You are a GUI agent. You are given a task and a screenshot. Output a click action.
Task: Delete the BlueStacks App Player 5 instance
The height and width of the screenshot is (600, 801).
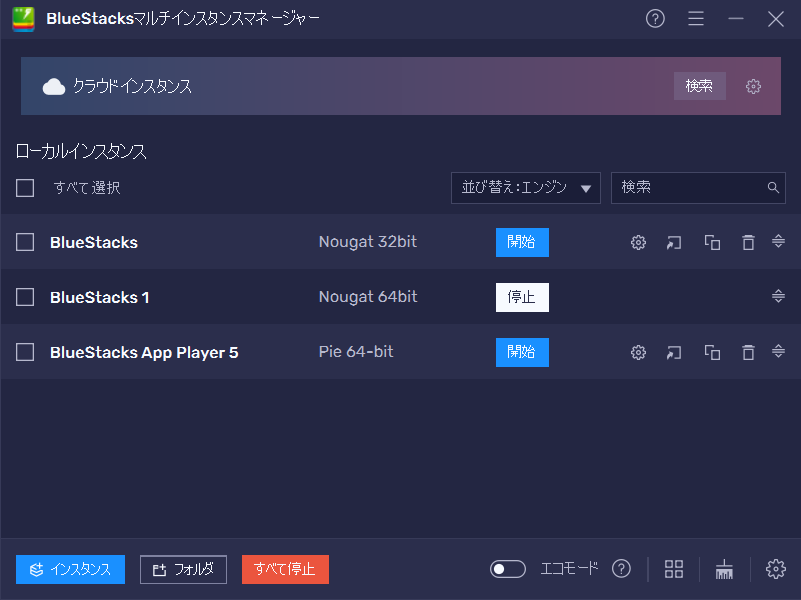coord(748,352)
